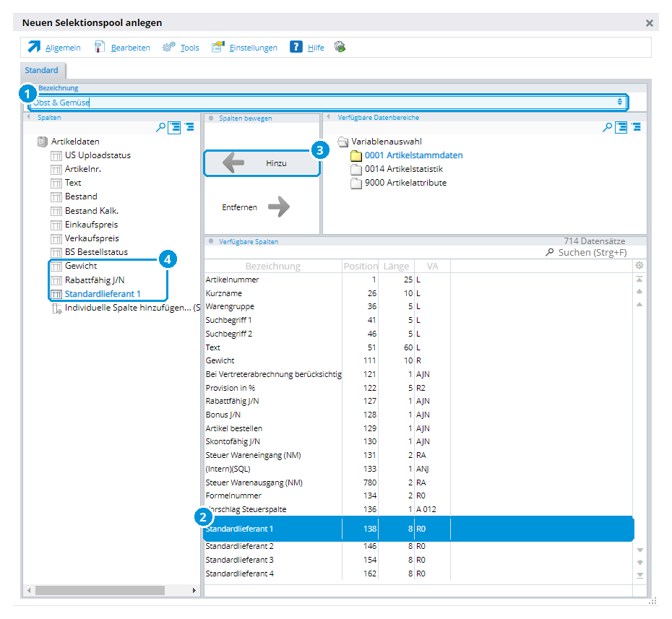The image size is (672, 619).
Task: Open the Allgemein menu
Action: point(54,48)
